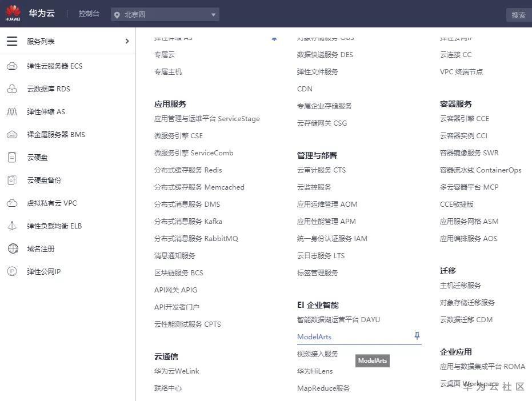Click the Huawei logo icon
532x401 pixels.
(13, 13)
